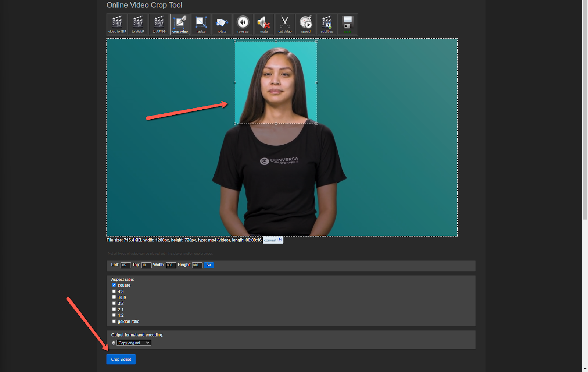
Task: Enable the 3:2 aspect ratio checkbox
Action: coord(114,303)
